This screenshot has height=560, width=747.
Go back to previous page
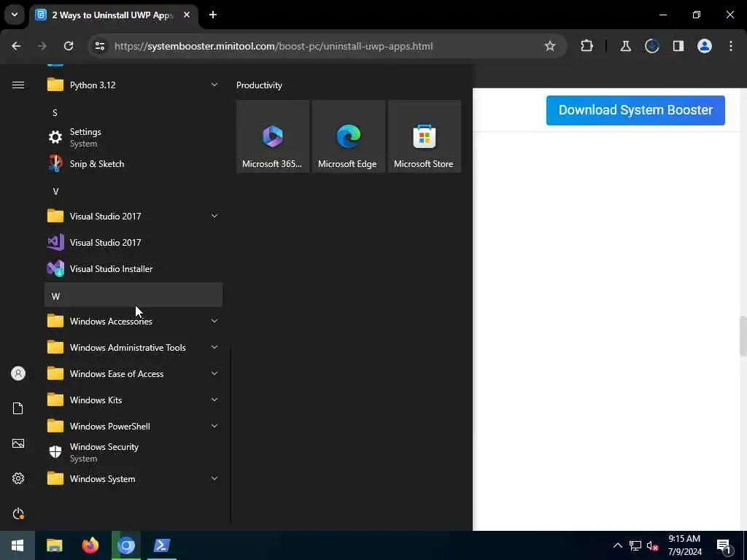tap(16, 46)
